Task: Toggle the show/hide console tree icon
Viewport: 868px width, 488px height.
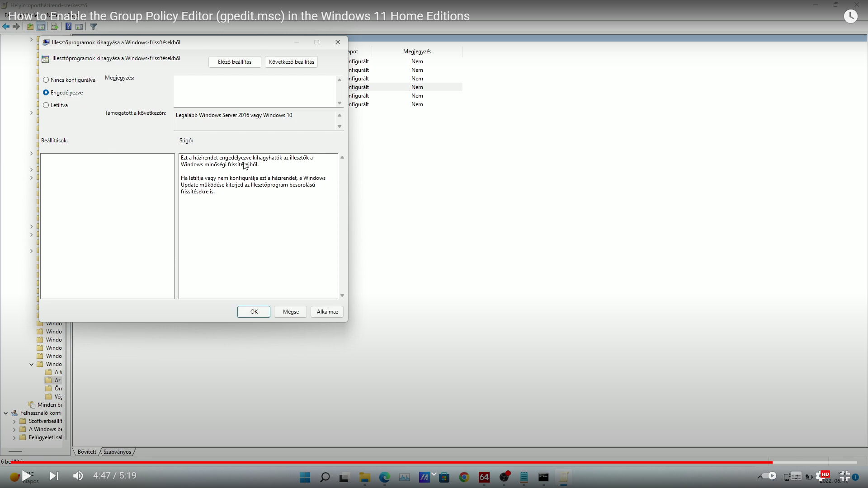Action: pyautogui.click(x=41, y=27)
